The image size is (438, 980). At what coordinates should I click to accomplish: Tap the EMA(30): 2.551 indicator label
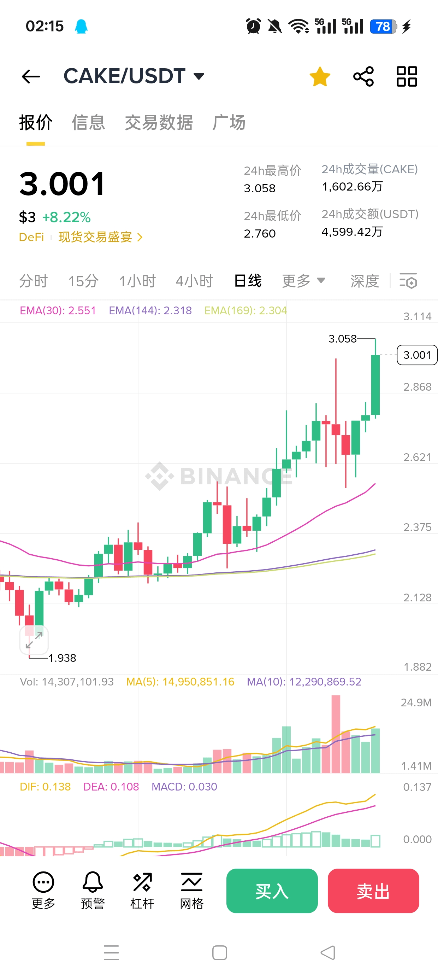point(58,310)
